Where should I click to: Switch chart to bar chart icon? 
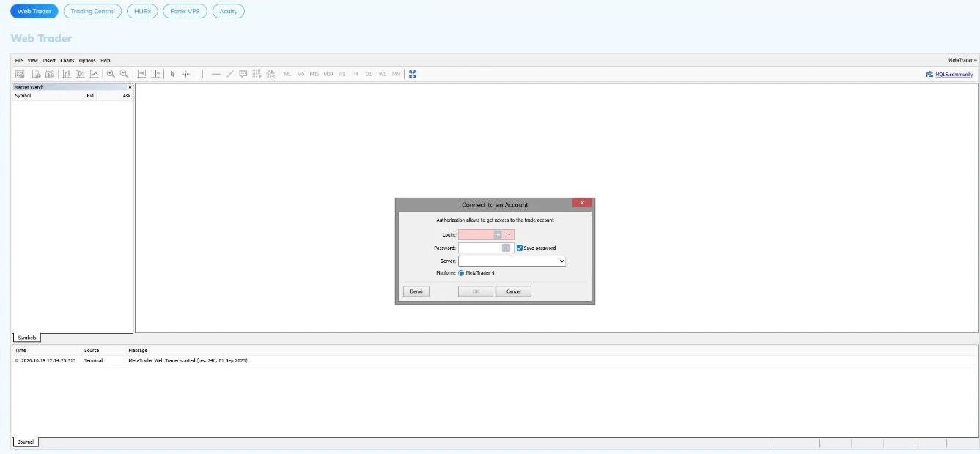tap(67, 74)
